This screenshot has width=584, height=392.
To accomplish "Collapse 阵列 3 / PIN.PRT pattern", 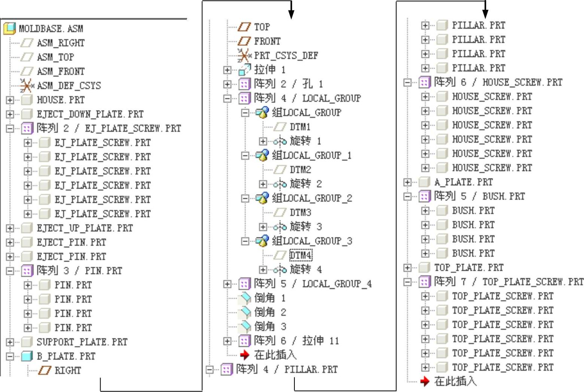I will pos(10,271).
